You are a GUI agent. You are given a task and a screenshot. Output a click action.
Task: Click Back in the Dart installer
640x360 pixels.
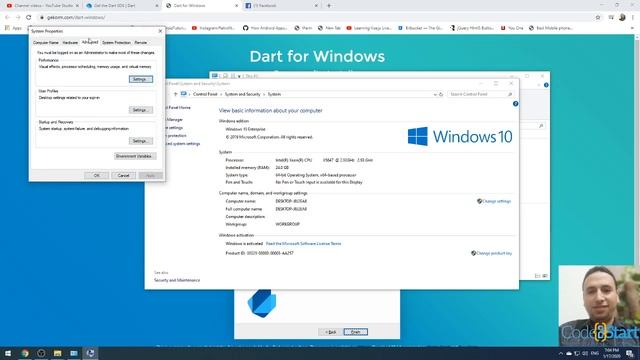tap(331, 332)
